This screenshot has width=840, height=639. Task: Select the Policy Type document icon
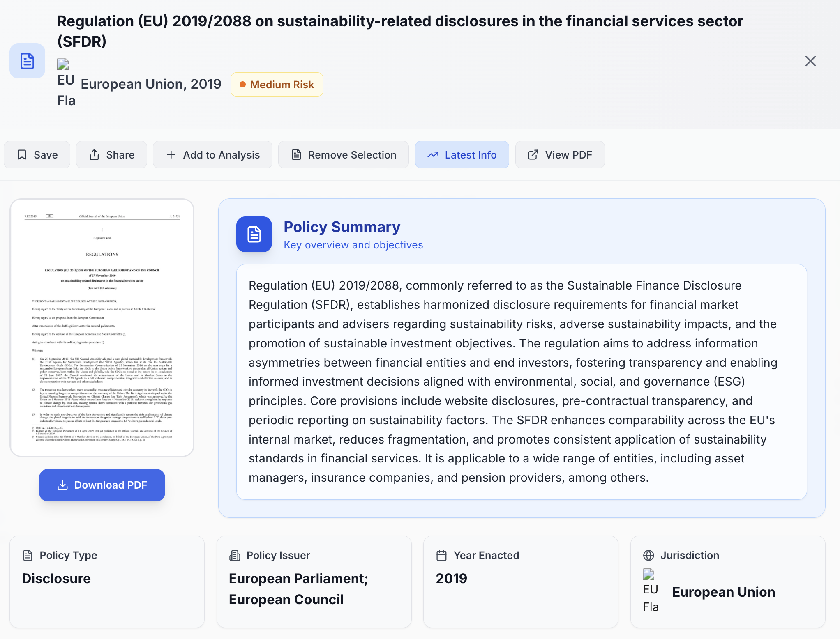coord(27,555)
